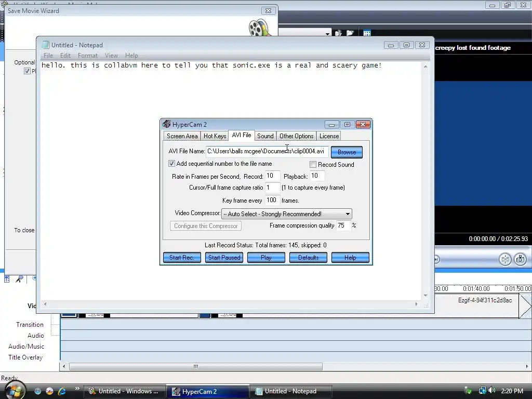The width and height of the screenshot is (532, 399).
Task: Click the Record frame rate field
Action: pos(272,176)
